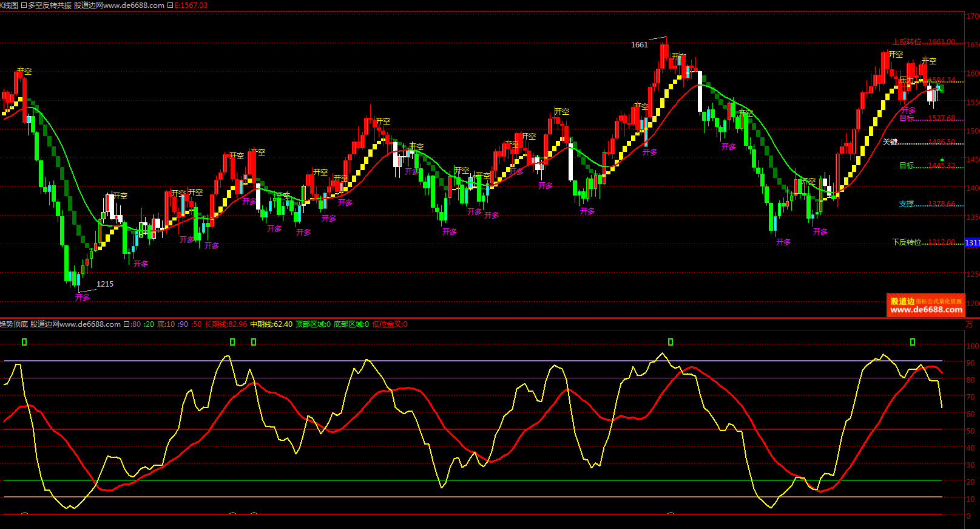Click the rightmost green rectangle marker in oscillator panel
Image resolution: width=980 pixels, height=529 pixels.
(x=913, y=343)
